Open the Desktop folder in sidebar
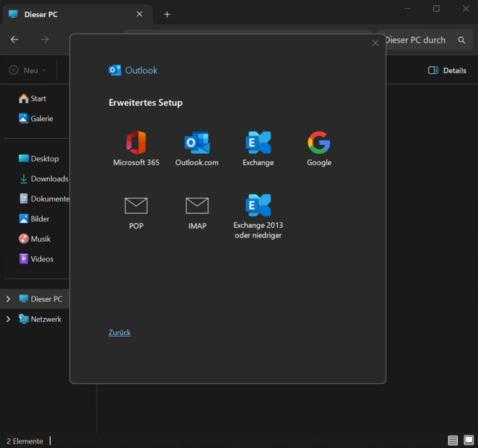This screenshot has width=478, height=448. point(38,159)
